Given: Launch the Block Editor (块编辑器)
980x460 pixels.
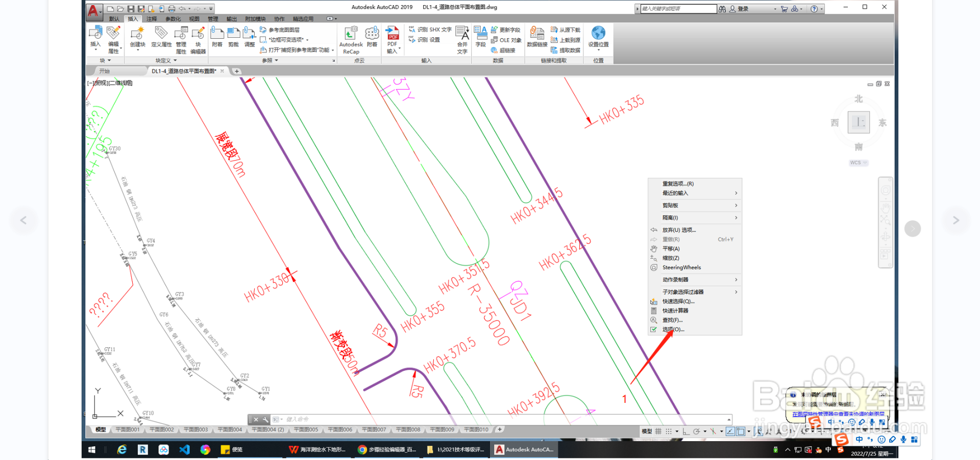Looking at the screenshot, I should [x=198, y=40].
